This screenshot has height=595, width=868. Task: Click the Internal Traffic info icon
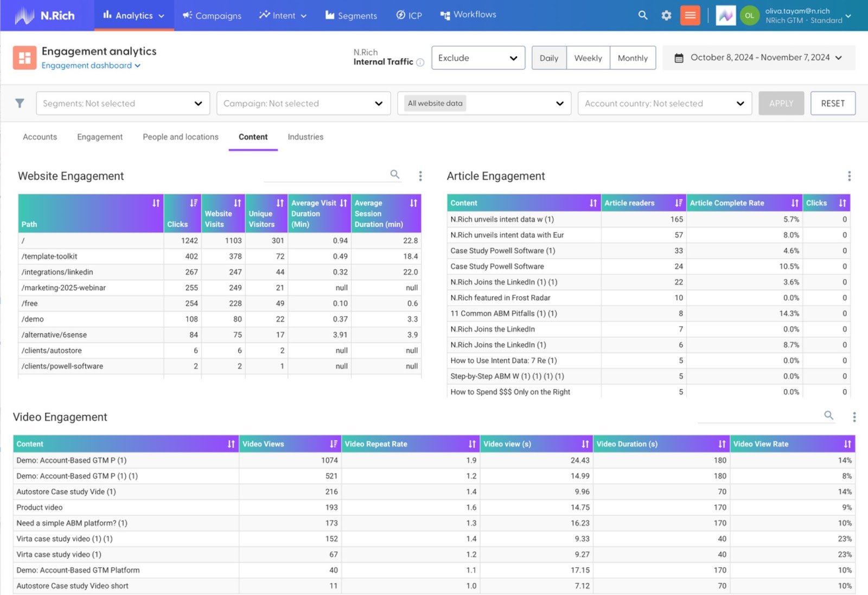coord(420,62)
